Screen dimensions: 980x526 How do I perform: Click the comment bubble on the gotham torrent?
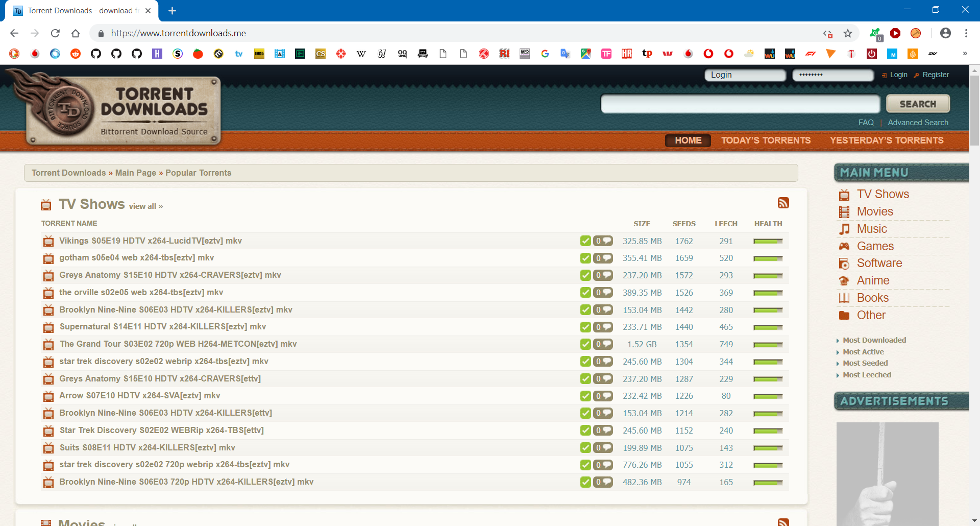point(603,258)
